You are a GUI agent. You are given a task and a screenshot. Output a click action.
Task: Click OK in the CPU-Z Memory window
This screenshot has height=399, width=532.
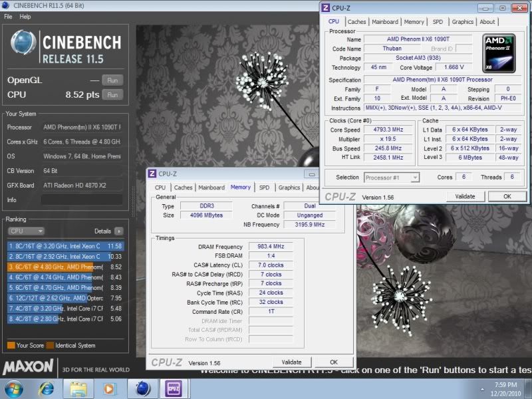[x=334, y=362]
